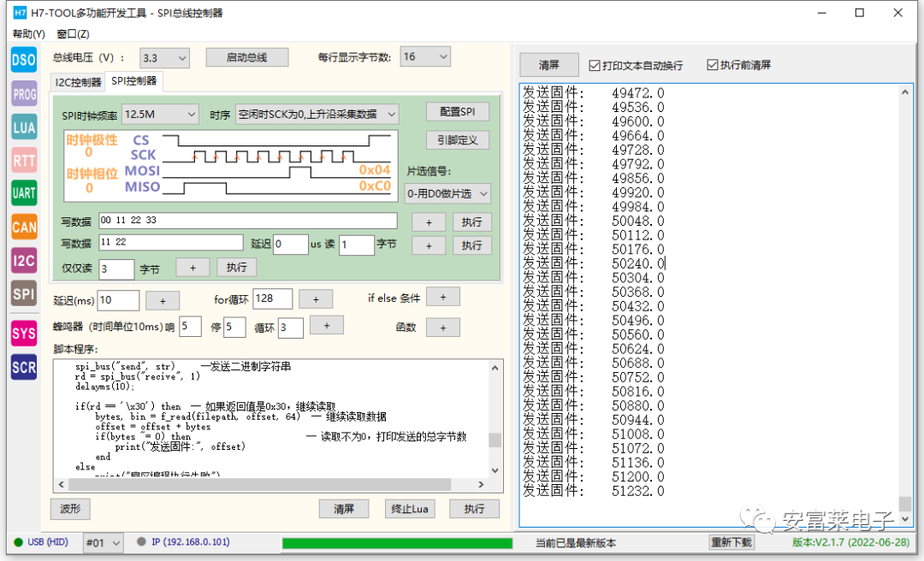This screenshot has height=561, width=924.
Task: Switch to the I2C控制器 tab
Action: 78,82
